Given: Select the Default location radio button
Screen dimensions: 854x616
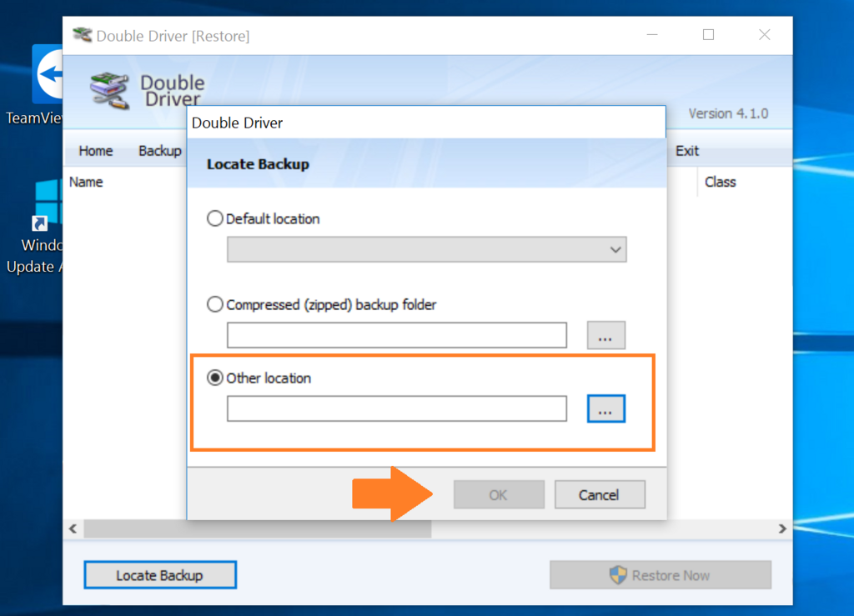Looking at the screenshot, I should tap(214, 218).
